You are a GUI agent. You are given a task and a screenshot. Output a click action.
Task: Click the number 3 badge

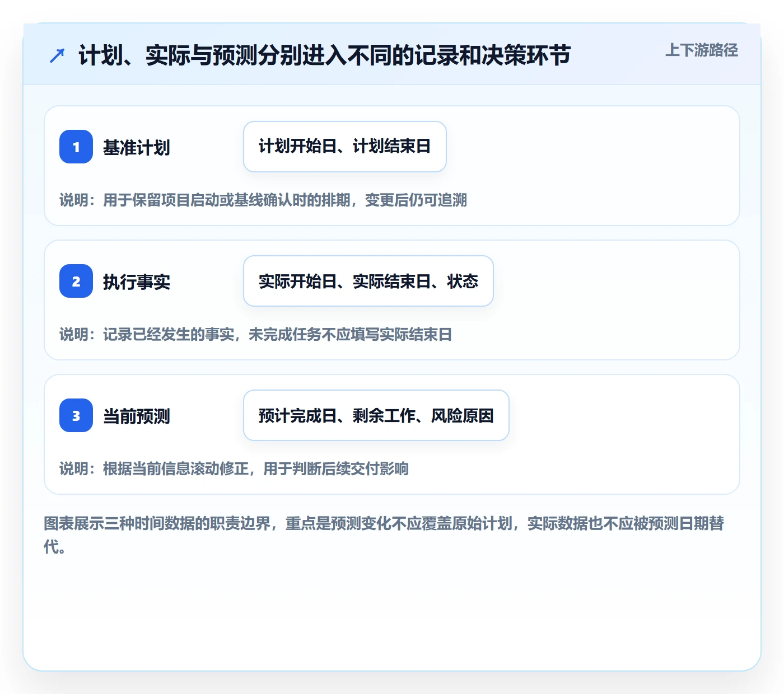tap(76, 415)
